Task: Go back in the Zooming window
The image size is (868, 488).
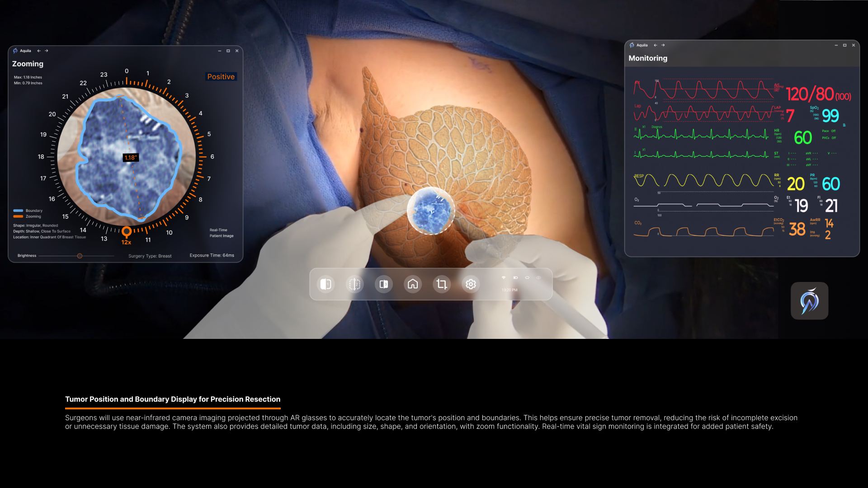Action: coord(39,51)
